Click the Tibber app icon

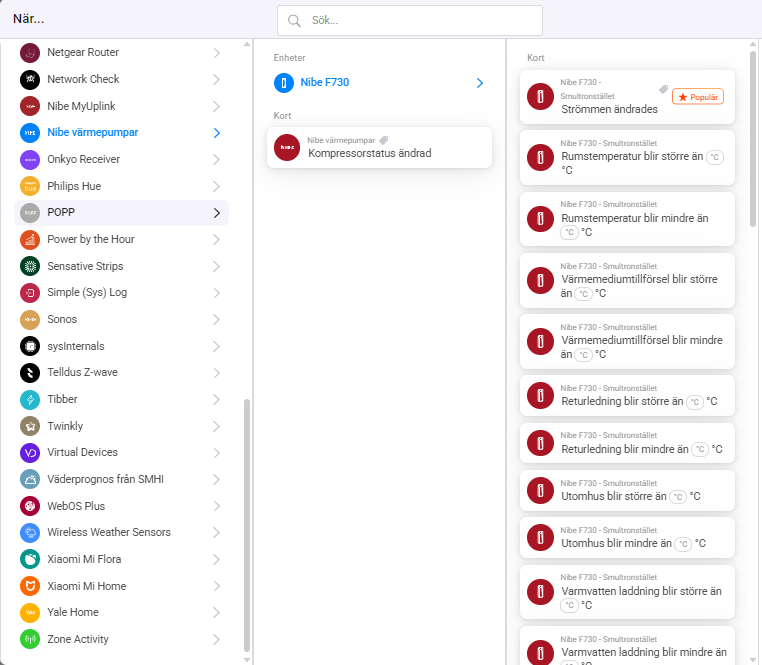point(30,399)
